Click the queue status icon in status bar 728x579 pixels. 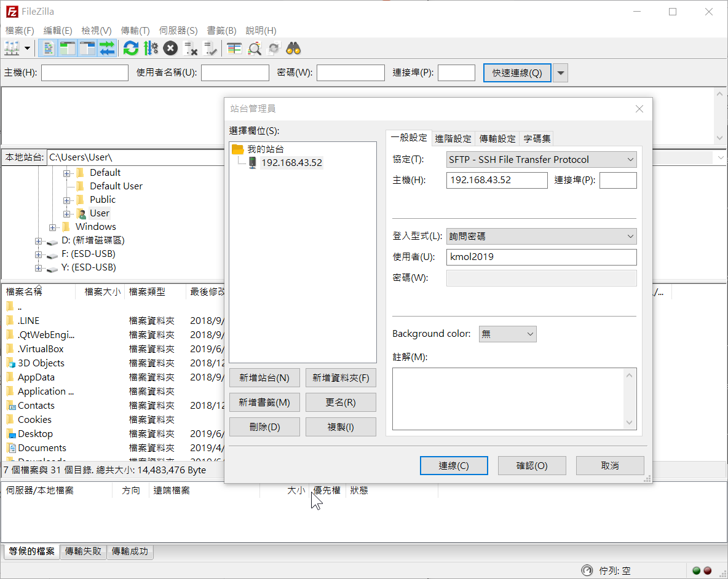(587, 570)
